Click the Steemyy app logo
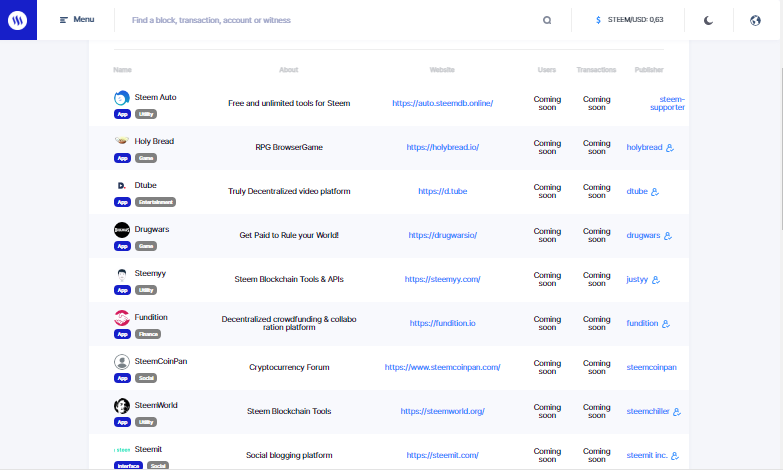Image resolution: width=783 pixels, height=471 pixels. click(x=122, y=274)
